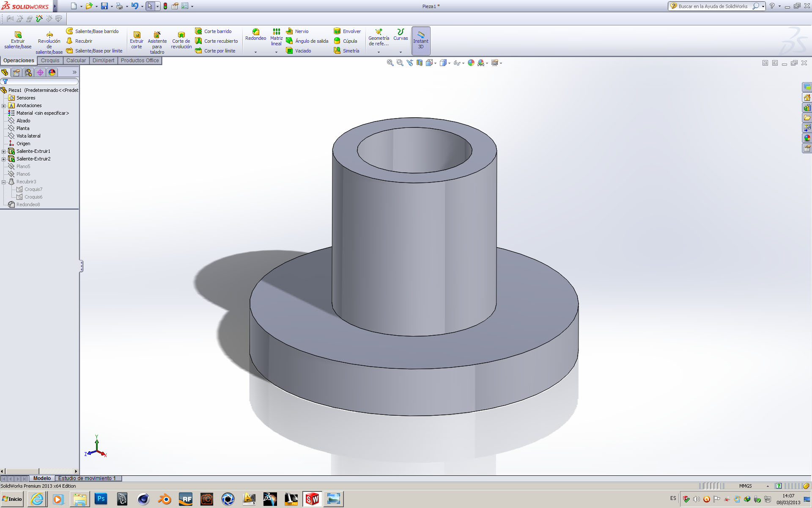Click Saliente/Base barrido command
This screenshot has width=812, height=508.
point(93,31)
